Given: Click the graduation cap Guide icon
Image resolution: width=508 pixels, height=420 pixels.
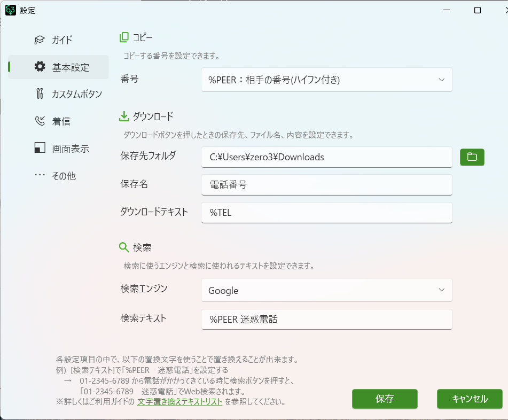Looking at the screenshot, I should pyautogui.click(x=40, y=40).
